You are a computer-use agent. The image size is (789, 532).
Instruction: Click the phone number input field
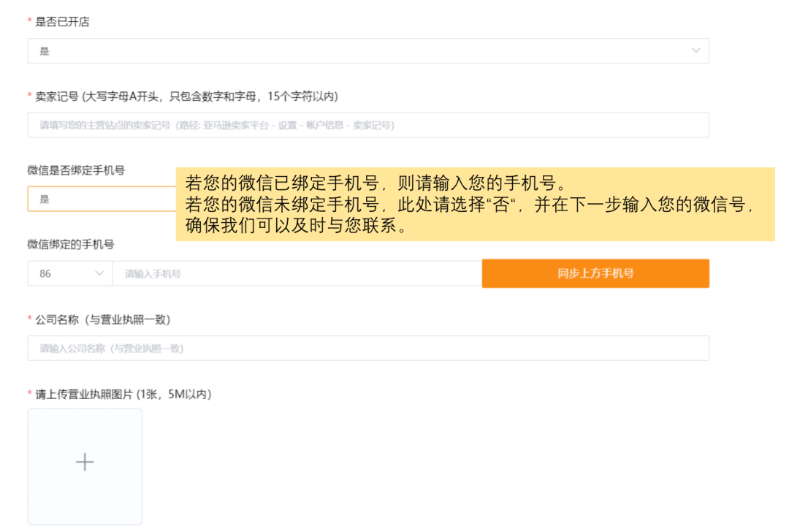click(x=292, y=273)
